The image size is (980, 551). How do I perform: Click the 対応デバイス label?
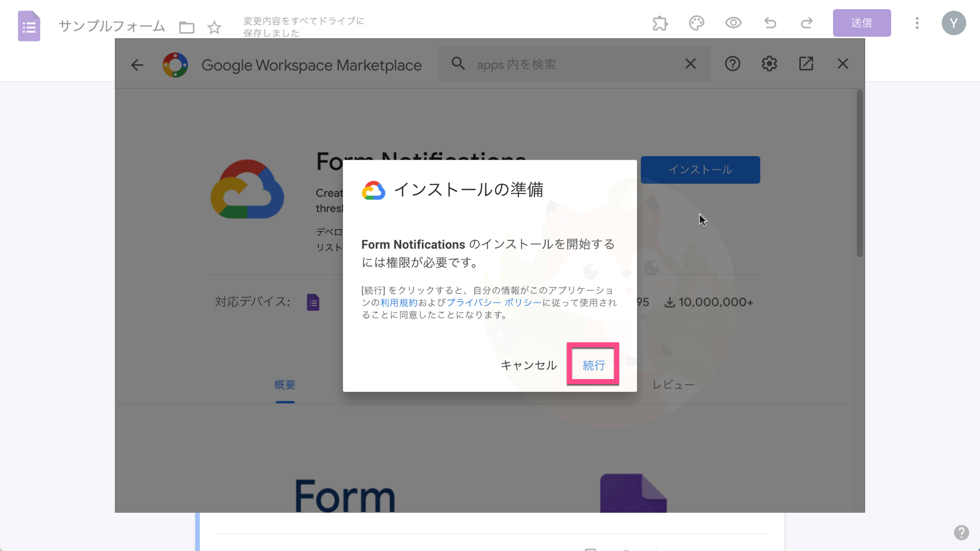(252, 302)
